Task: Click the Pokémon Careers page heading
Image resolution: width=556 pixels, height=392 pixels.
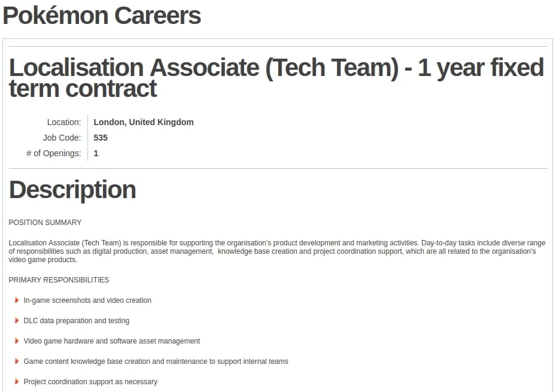Action: point(102,16)
